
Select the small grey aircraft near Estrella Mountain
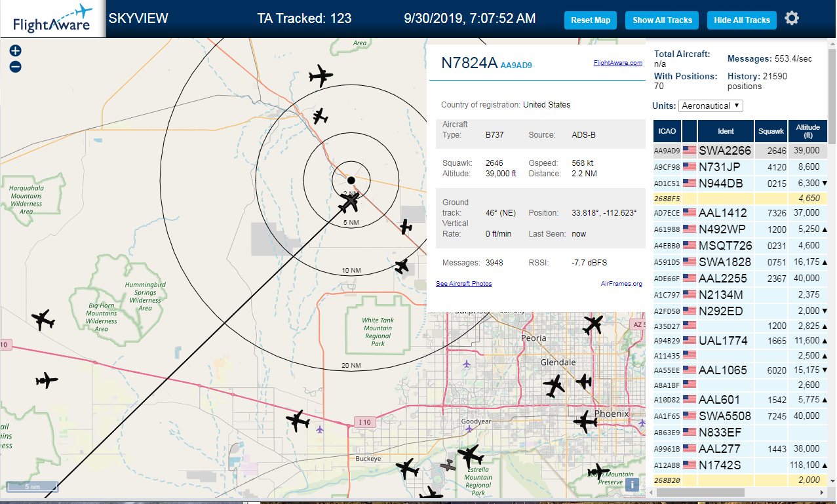(448, 465)
